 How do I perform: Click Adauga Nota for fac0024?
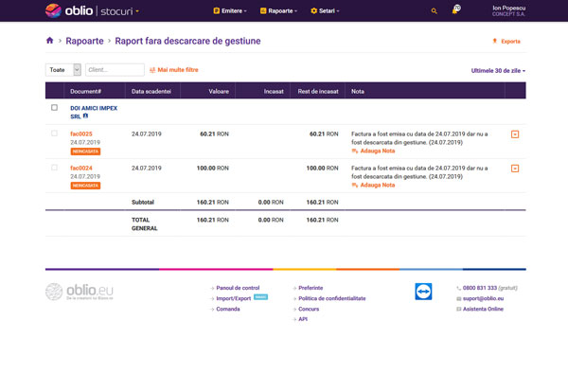point(378,185)
